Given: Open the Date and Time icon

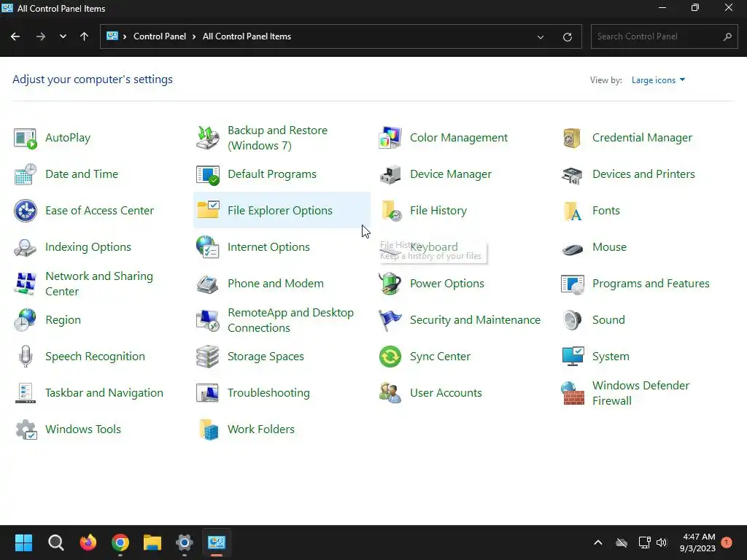Looking at the screenshot, I should [x=26, y=174].
